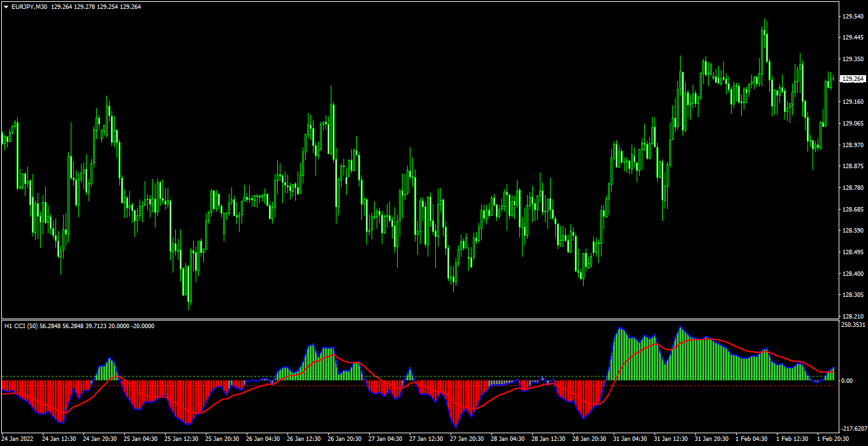
Task: Click price level 129.160 on the axis
Action: pyautogui.click(x=853, y=102)
